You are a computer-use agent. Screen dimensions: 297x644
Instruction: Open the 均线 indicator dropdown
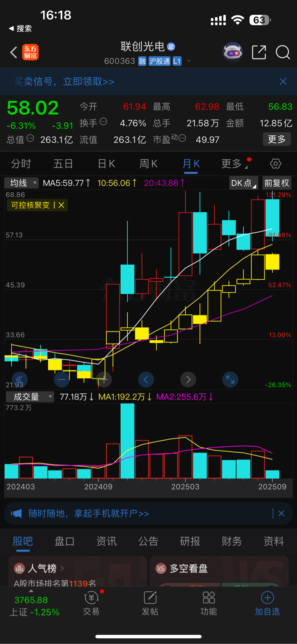pos(21,183)
